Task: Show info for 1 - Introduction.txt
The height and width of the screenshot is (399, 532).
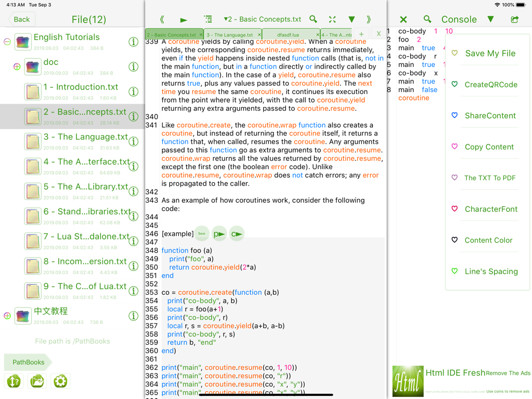Action: point(134,92)
